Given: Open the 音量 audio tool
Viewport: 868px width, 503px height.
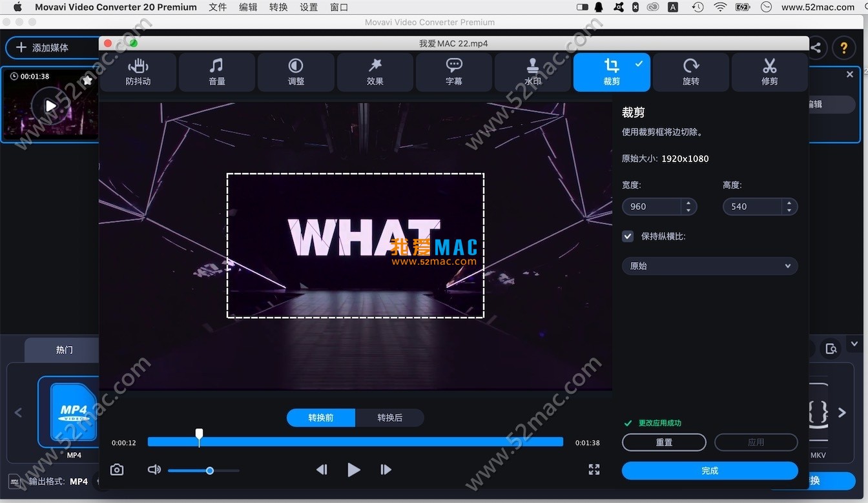Looking at the screenshot, I should pos(217,72).
